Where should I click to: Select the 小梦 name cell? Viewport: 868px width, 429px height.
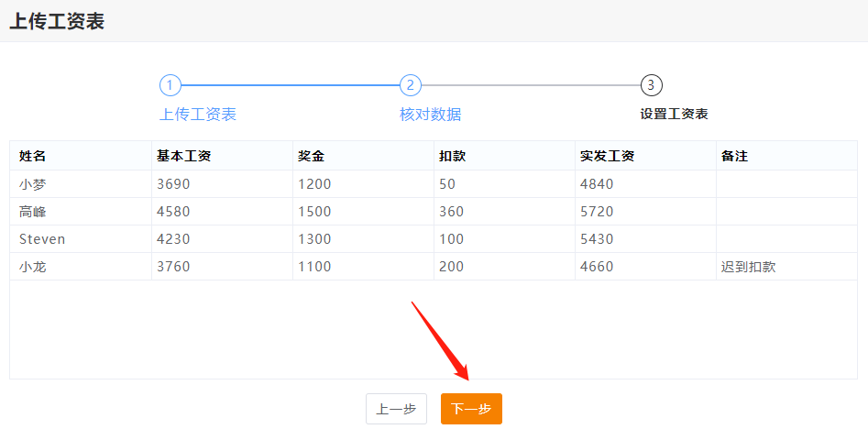click(x=33, y=184)
